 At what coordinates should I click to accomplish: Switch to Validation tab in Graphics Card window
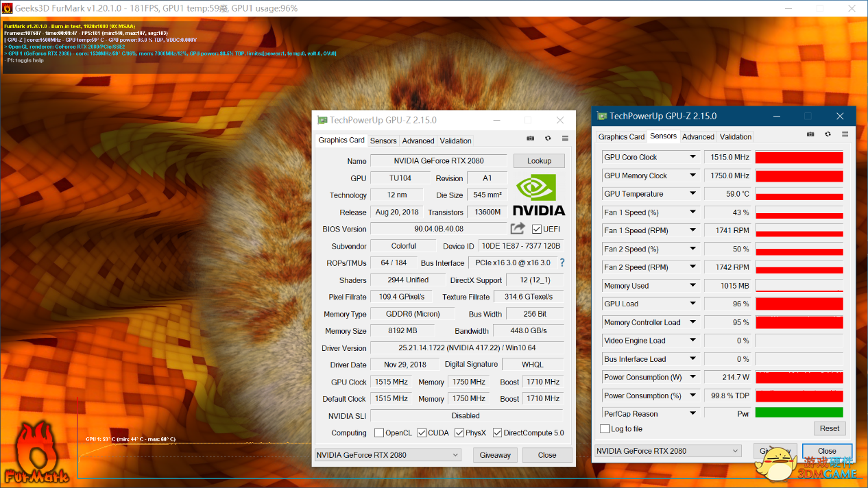click(x=455, y=141)
